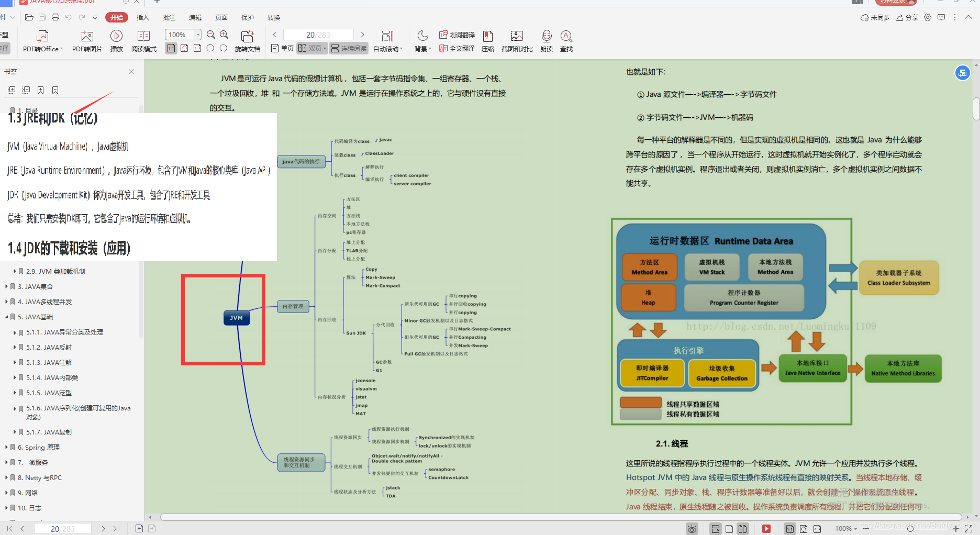This screenshot has height=535, width=980.
Task: Open the 压缩 compress tool
Action: pos(488,41)
